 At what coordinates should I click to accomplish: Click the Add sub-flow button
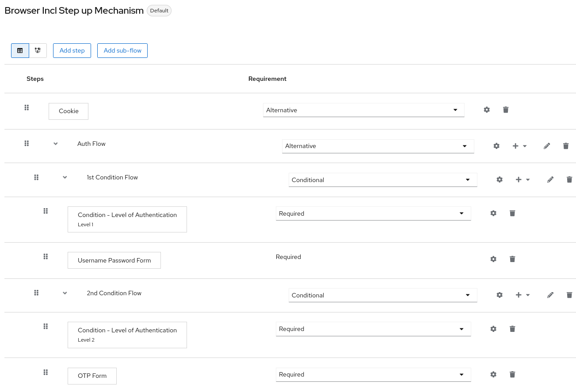click(122, 50)
